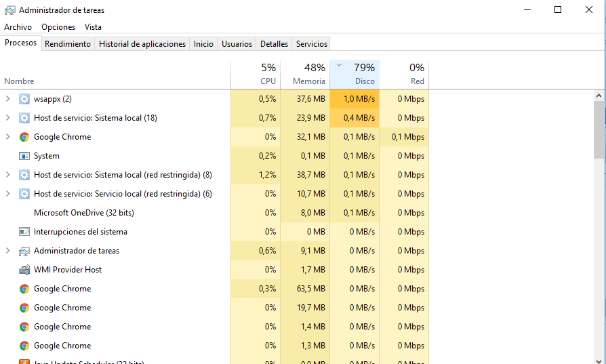Click the wsappx gear icon
The image size is (606, 364).
(24, 99)
